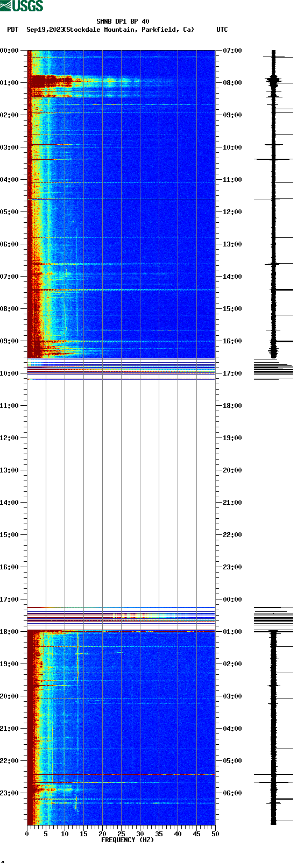
Task: Click the Sep19,2023 date label
Action: [x=45, y=30]
